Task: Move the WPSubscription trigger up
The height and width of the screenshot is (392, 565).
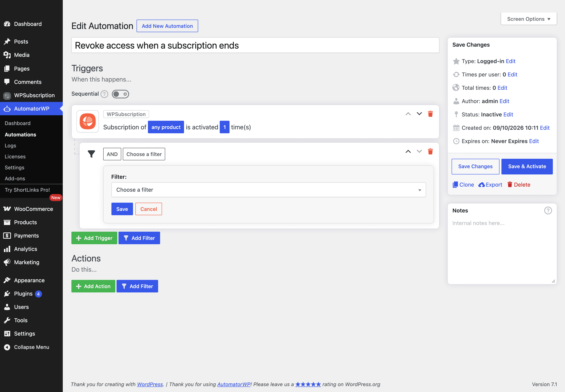Action: pyautogui.click(x=408, y=114)
